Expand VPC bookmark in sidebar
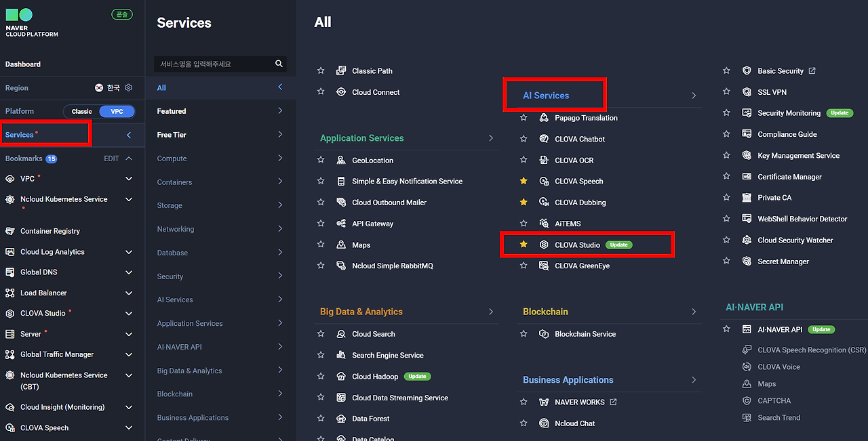868x441 pixels. [129, 179]
